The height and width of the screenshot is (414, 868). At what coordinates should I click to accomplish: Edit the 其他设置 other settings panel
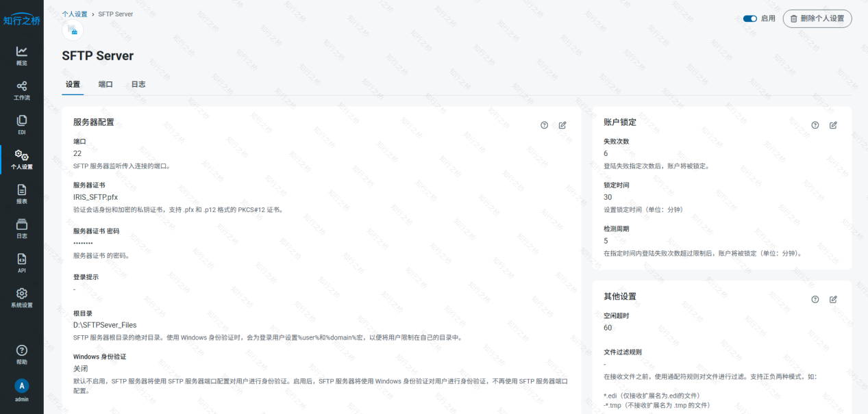(x=833, y=299)
